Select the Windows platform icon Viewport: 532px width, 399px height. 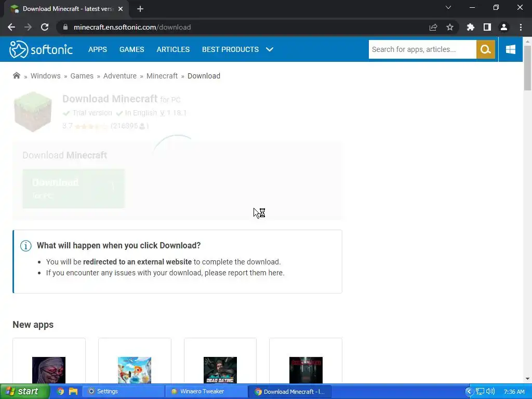pos(511,49)
